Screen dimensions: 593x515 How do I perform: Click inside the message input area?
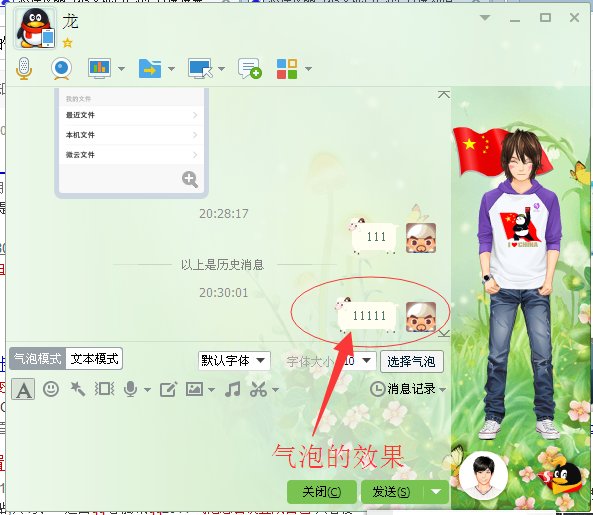tap(227, 439)
